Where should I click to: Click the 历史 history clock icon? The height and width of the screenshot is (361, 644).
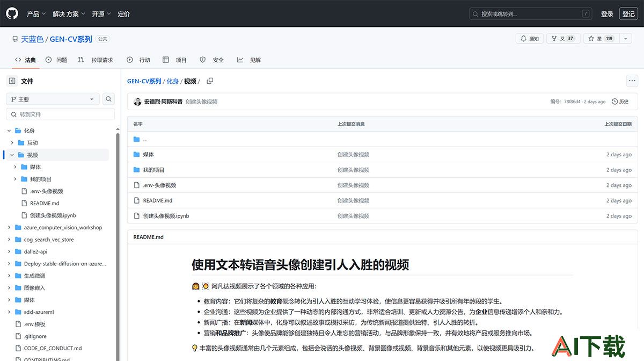click(614, 102)
